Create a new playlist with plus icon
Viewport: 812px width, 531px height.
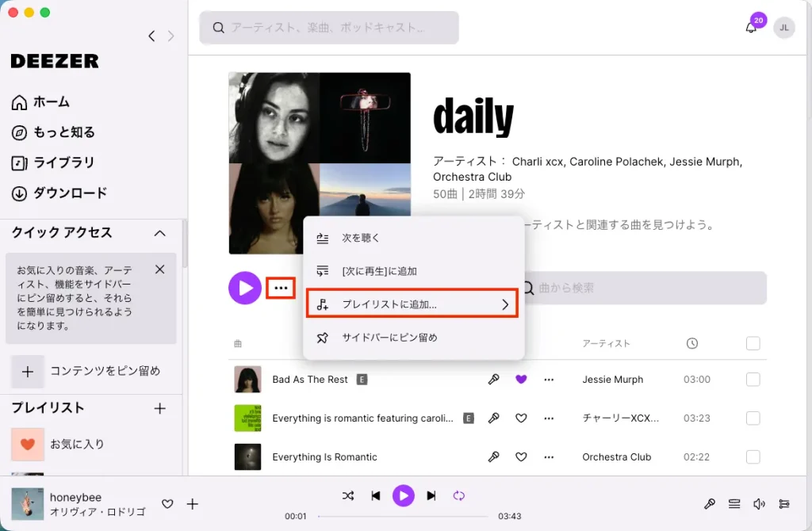click(x=160, y=408)
